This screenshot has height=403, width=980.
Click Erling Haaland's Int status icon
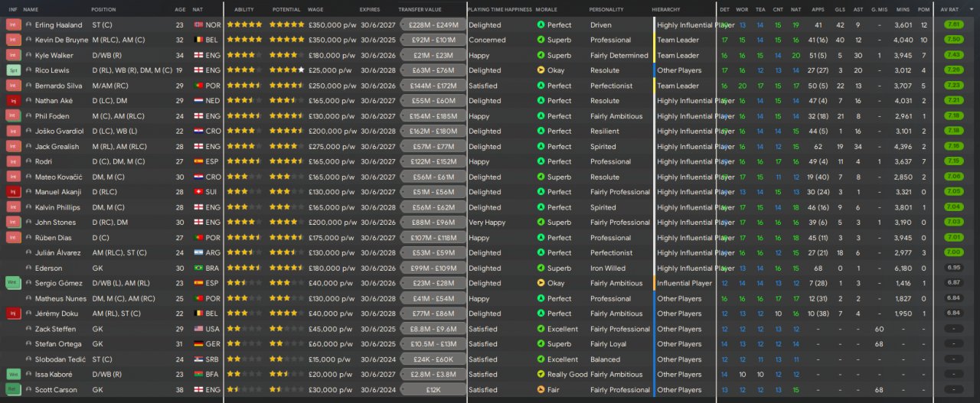tap(13, 24)
